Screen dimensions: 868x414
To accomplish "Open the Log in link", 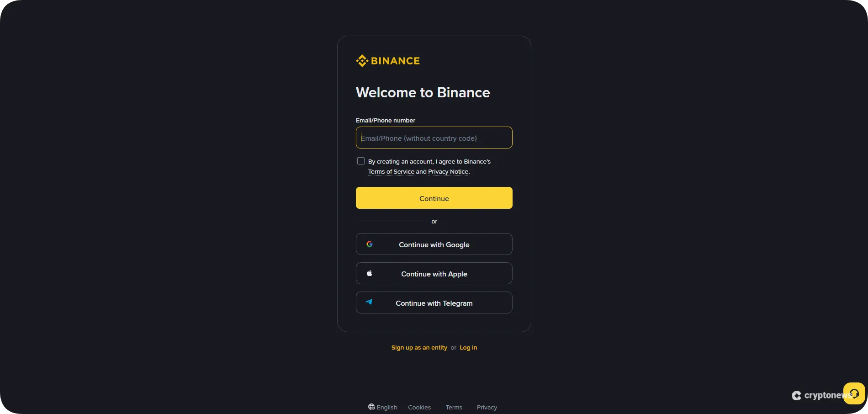I will point(468,347).
